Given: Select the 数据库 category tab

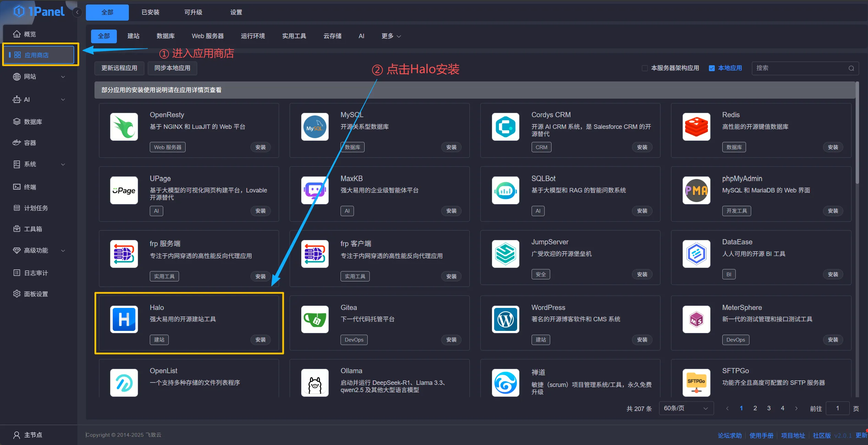Looking at the screenshot, I should [x=165, y=36].
